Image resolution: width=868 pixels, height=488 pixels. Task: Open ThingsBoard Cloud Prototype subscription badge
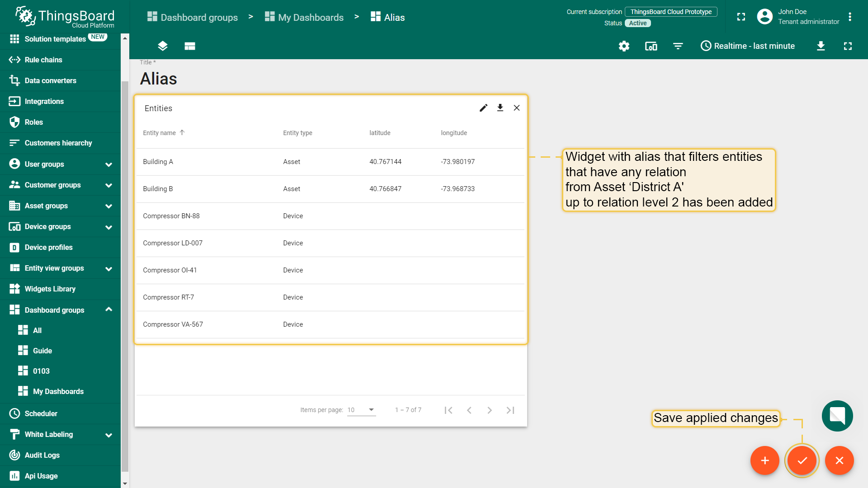[x=671, y=12]
